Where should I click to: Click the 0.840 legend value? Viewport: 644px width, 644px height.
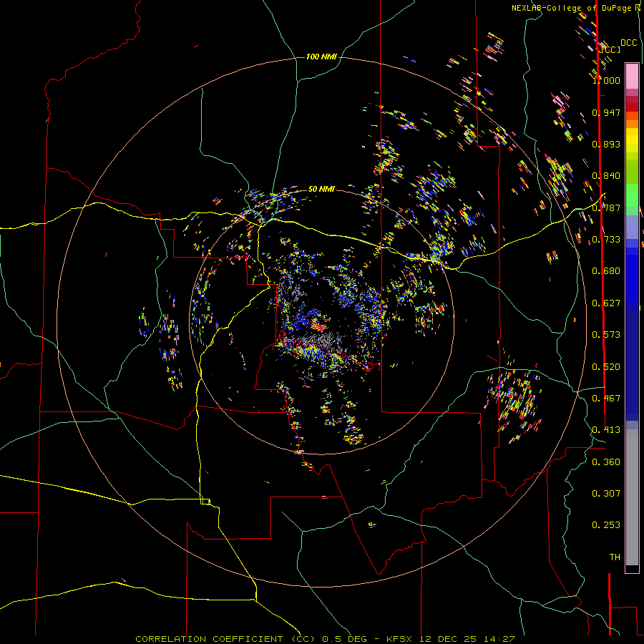click(x=606, y=176)
